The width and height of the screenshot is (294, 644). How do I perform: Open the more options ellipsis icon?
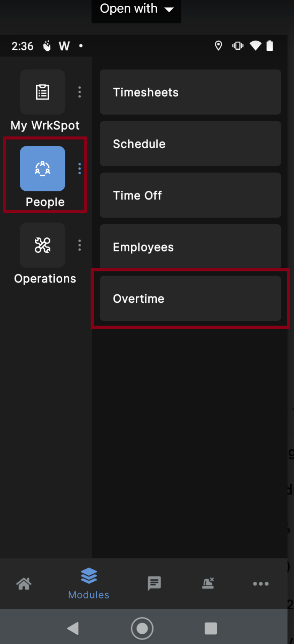[x=261, y=584]
